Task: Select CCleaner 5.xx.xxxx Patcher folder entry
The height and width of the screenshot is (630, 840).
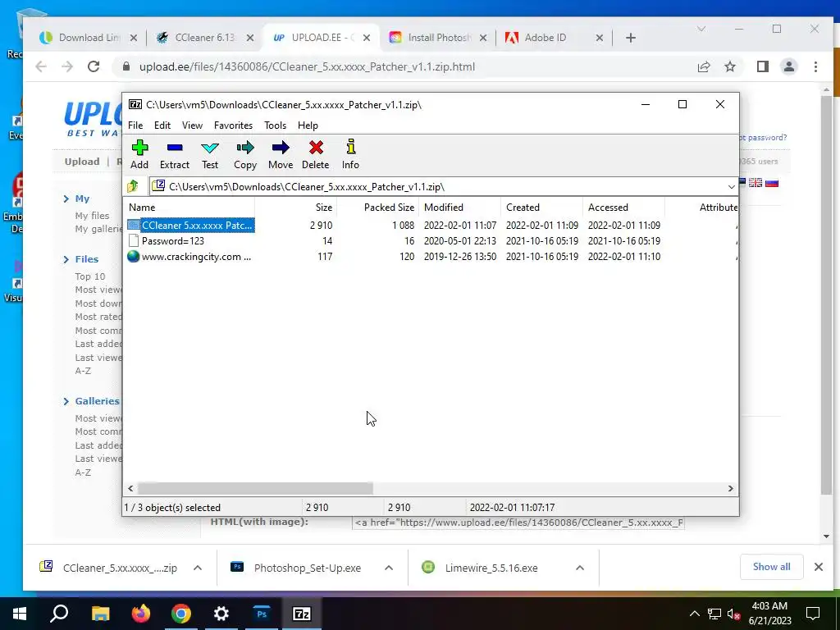Action: [190, 226]
